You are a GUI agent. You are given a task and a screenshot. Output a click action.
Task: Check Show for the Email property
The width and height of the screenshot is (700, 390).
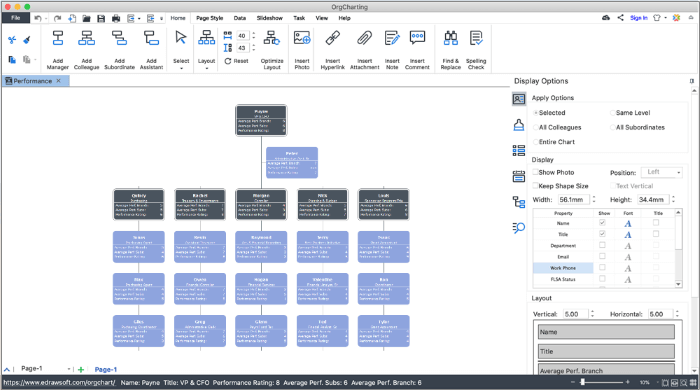click(602, 256)
